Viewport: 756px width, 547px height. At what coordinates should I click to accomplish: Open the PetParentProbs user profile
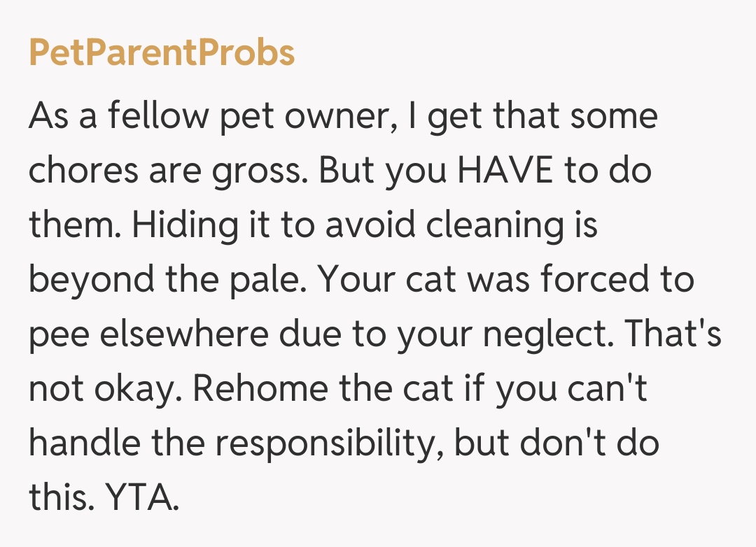(162, 53)
